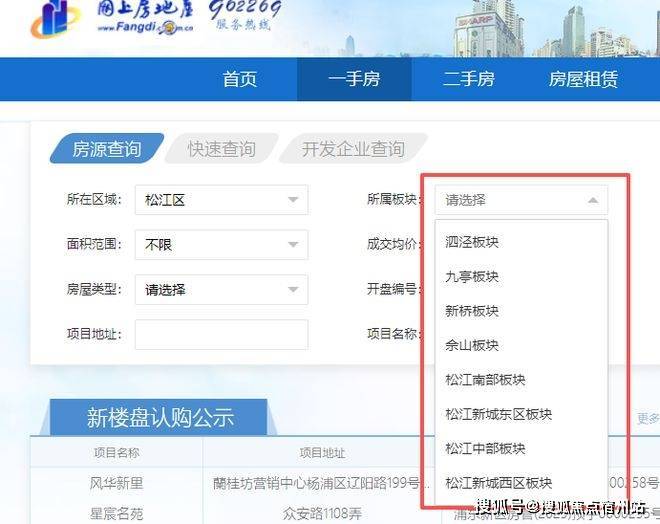
Task: Open 房屋租赁 navigation item
Action: [x=583, y=79]
